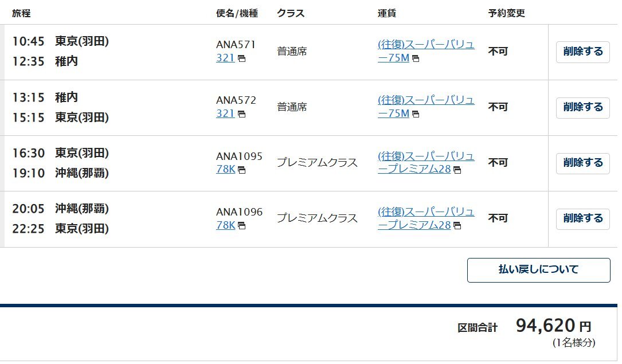
Task: Delete the 16:30 Haneda to Naha flight
Action: click(582, 163)
